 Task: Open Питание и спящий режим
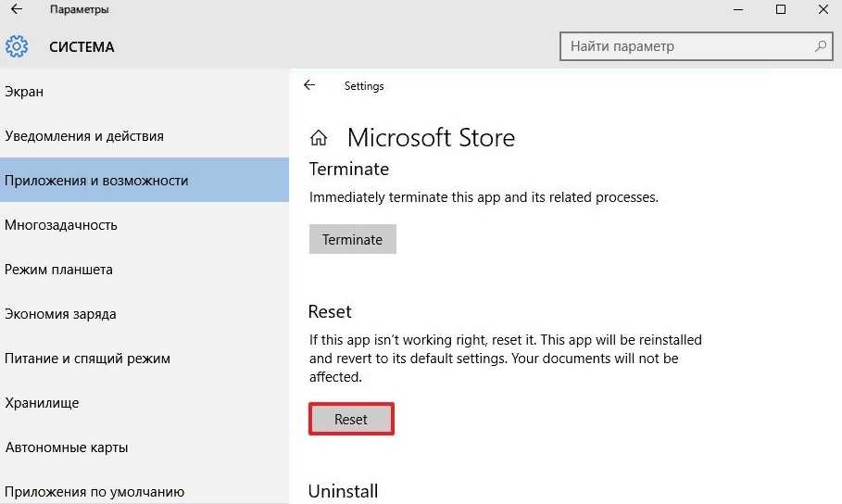pos(145,359)
